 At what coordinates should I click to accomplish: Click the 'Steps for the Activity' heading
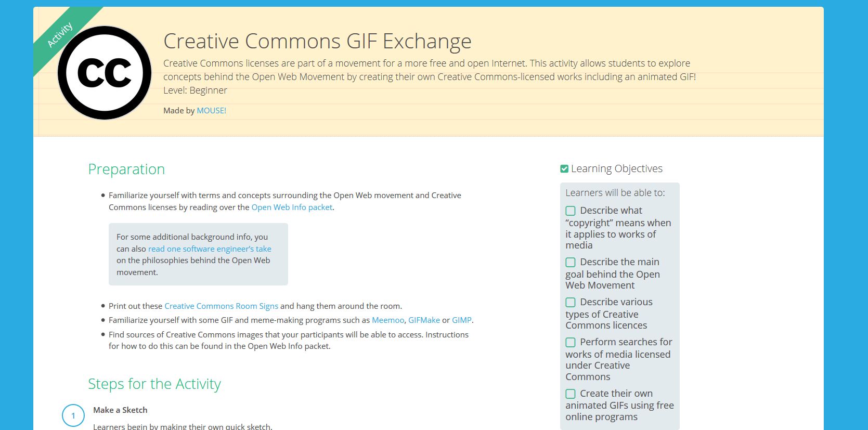154,384
